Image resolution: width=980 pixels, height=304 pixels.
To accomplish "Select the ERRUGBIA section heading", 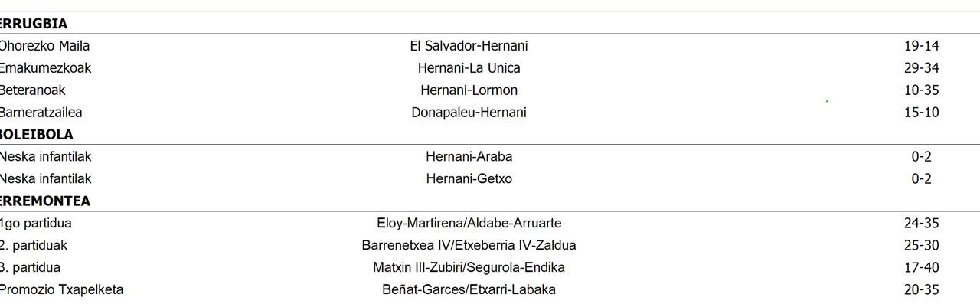I will click(x=33, y=24).
